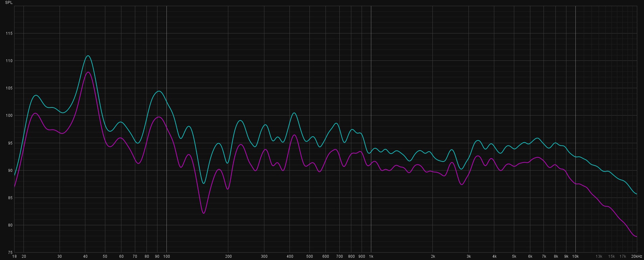
Task: Click the 90 label on the SPL axis
Action: coord(10,170)
